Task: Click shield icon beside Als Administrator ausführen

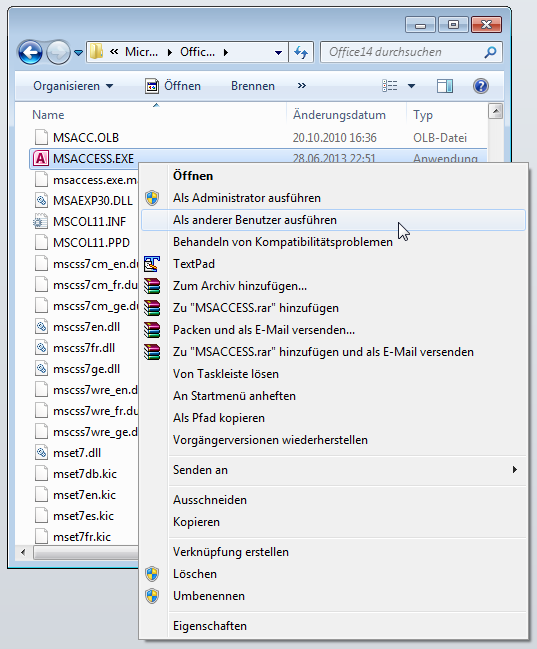Action: [x=152, y=198]
